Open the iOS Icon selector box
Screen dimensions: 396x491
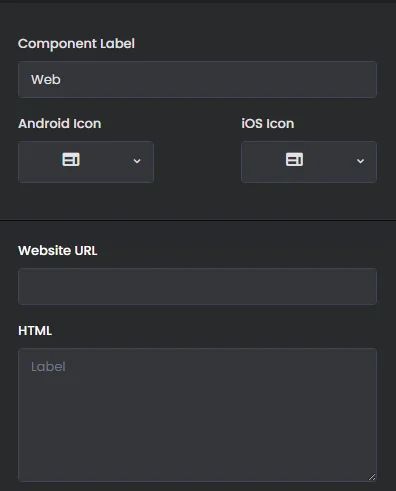309,162
